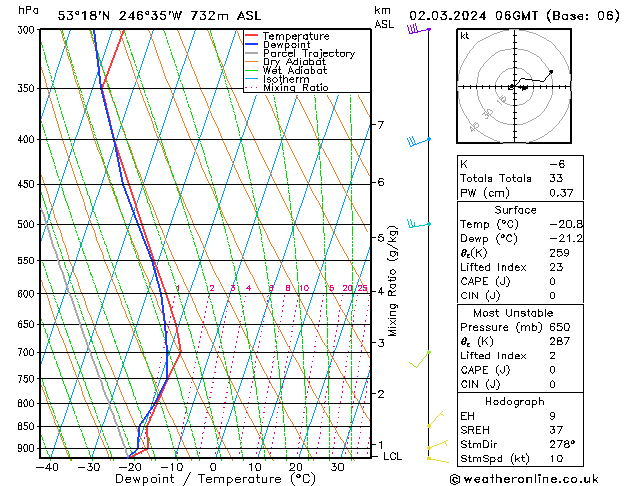Click the '30' temperature axis label

337,467
